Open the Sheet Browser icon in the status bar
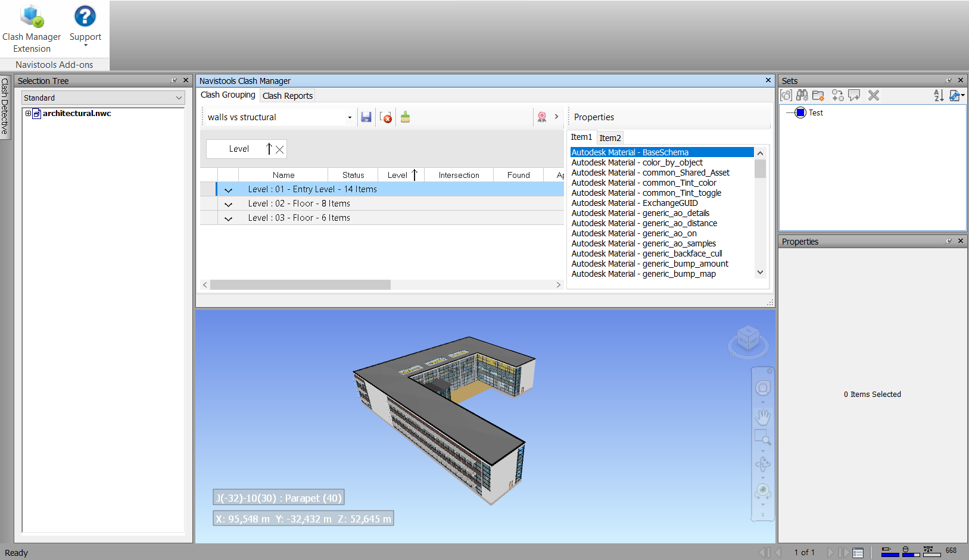 pos(858,553)
